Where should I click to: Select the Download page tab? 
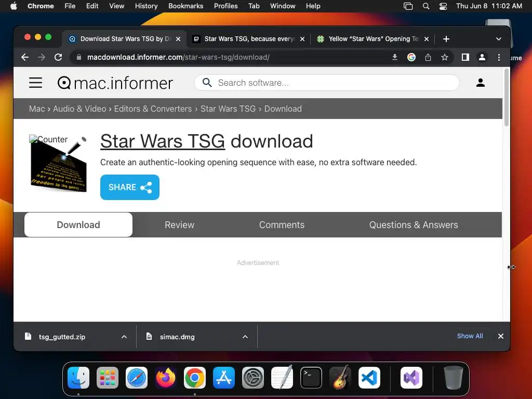click(78, 224)
